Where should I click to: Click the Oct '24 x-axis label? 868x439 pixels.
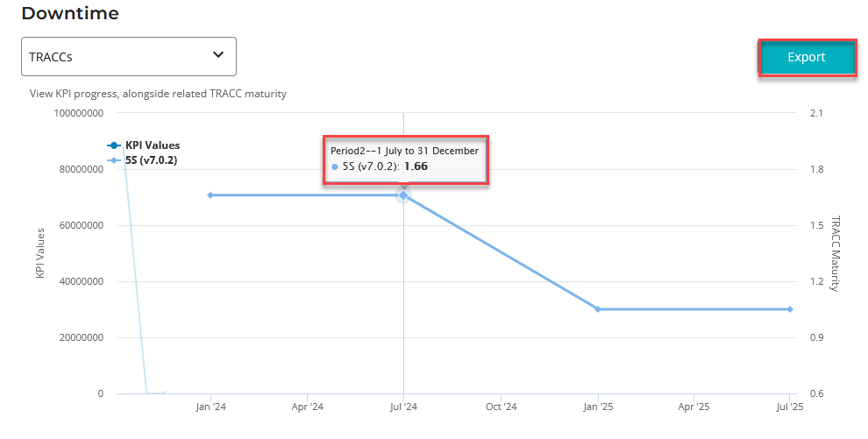tap(500, 407)
